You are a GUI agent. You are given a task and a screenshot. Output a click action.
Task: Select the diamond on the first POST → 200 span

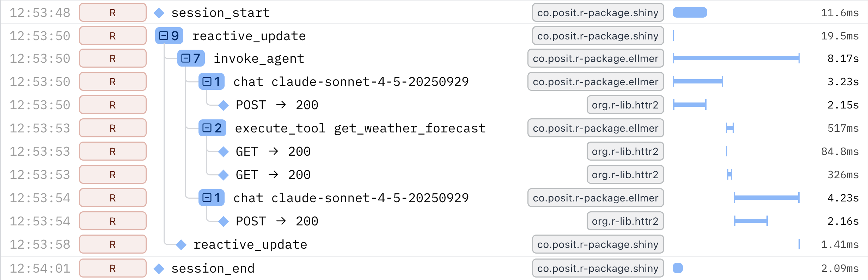pyautogui.click(x=223, y=105)
